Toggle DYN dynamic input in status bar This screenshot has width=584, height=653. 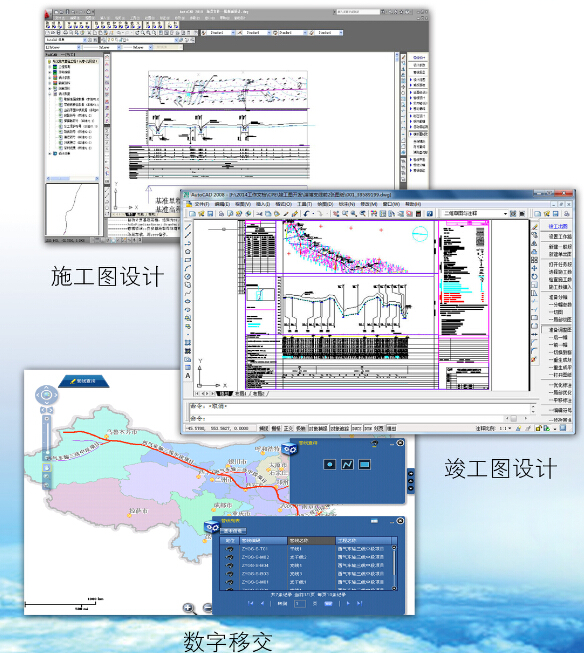[368, 428]
